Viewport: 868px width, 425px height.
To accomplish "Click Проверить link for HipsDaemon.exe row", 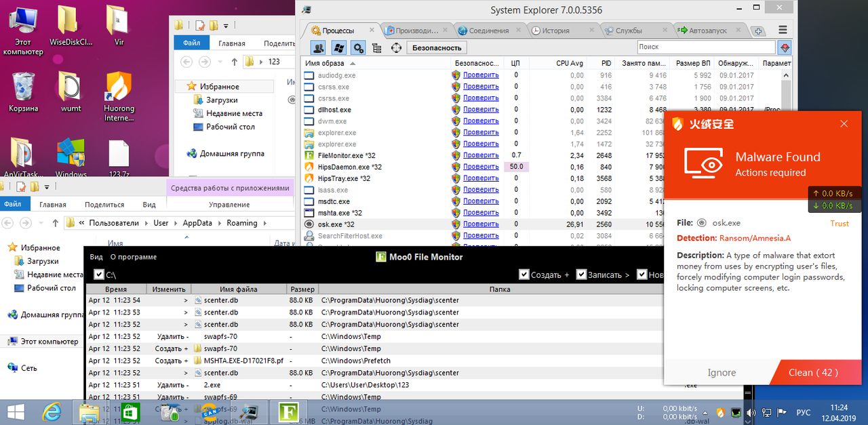I will point(481,167).
